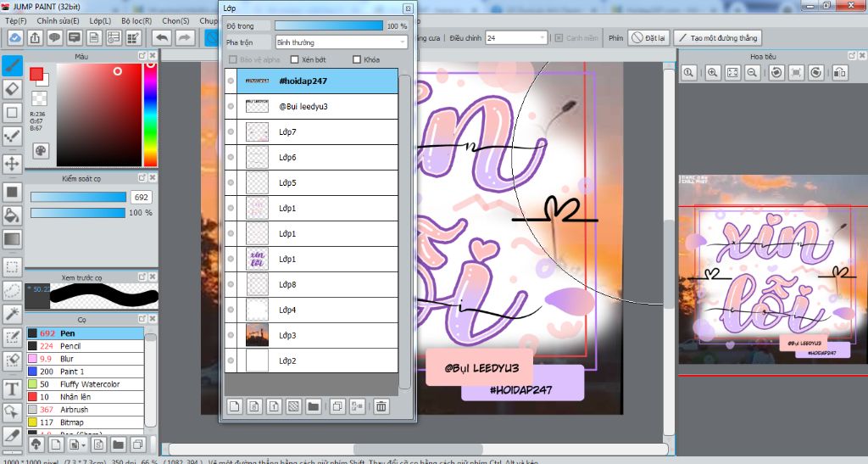
Task: Open the Bộ lọc(R) menu
Action: (x=136, y=20)
